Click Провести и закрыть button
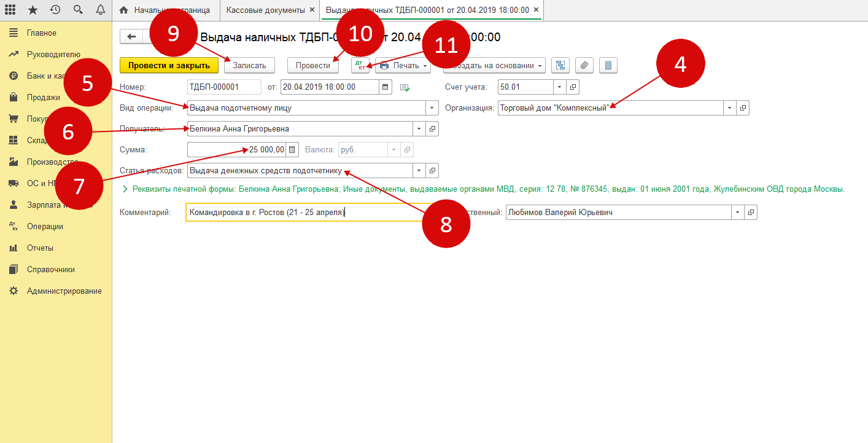The image size is (868, 443). point(169,65)
